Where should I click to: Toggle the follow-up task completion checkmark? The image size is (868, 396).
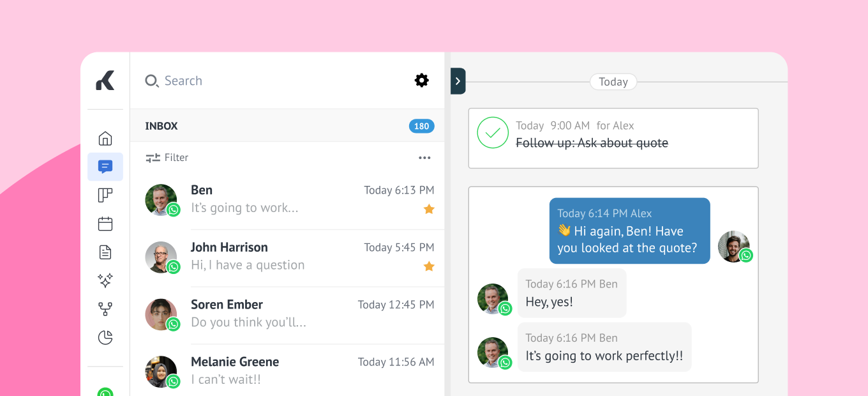[493, 133]
